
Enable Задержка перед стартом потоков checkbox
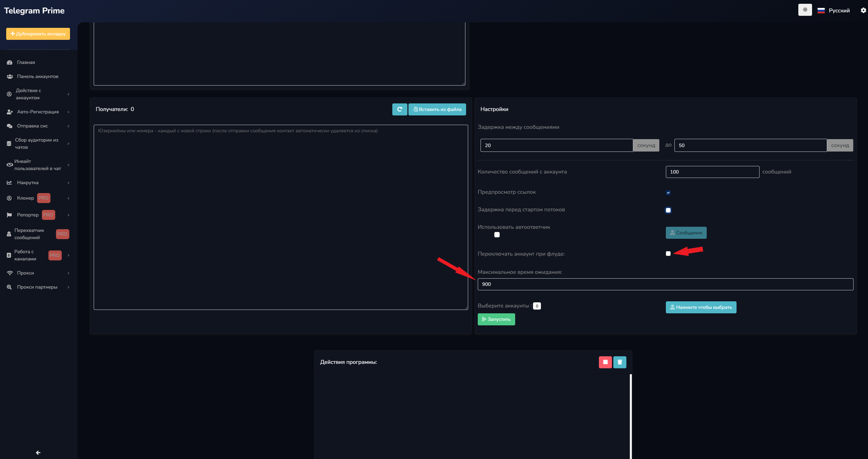668,210
